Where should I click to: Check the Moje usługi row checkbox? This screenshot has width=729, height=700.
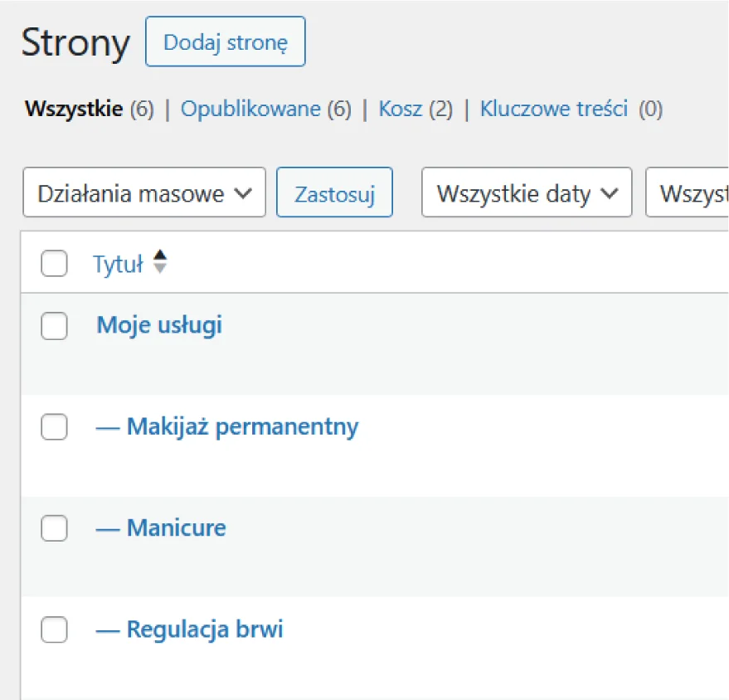54,327
